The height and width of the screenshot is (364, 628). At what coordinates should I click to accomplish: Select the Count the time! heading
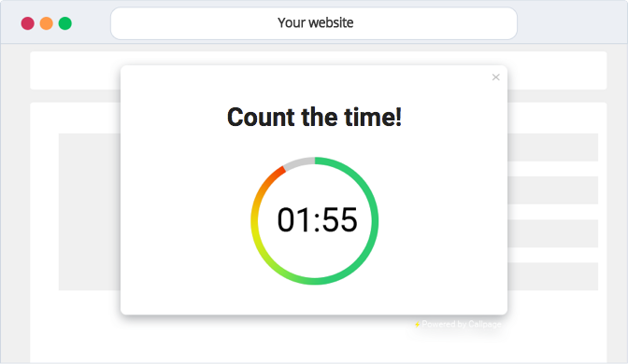click(x=314, y=118)
